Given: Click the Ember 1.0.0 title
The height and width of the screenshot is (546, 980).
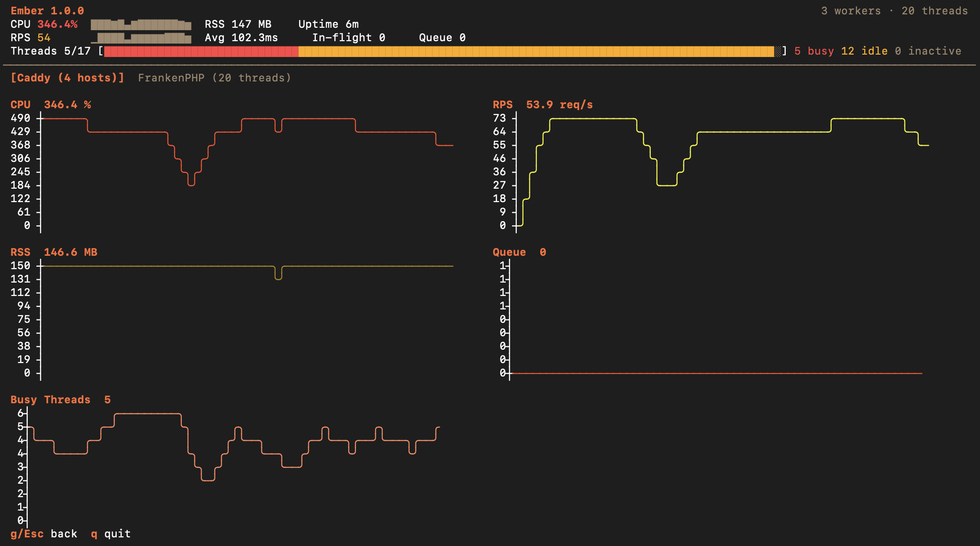Looking at the screenshot, I should [x=47, y=11].
